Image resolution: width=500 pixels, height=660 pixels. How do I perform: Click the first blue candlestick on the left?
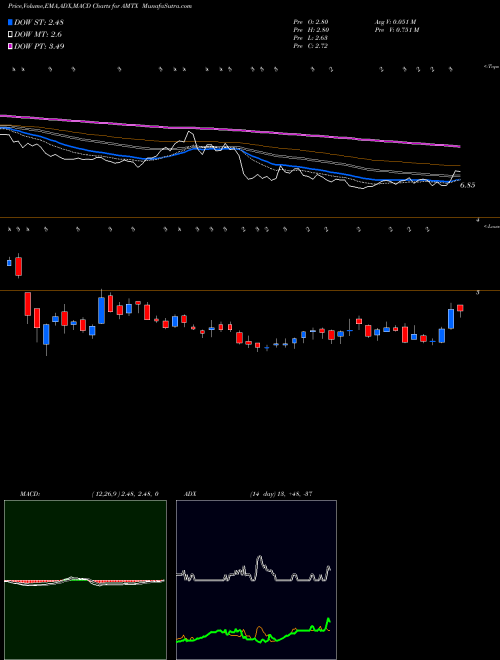[9, 263]
